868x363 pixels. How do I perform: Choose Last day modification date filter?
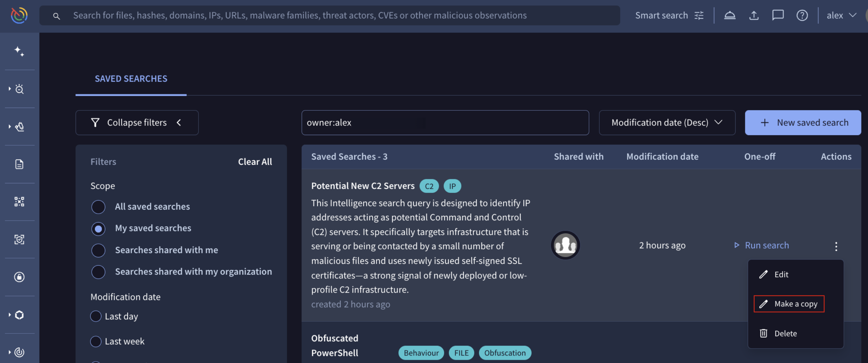click(96, 316)
